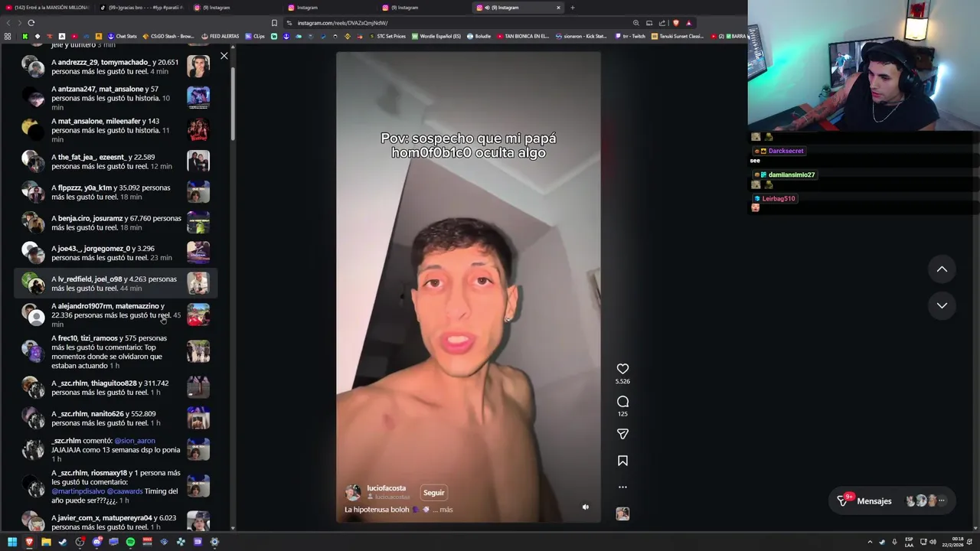This screenshot has height=551, width=980.
Task: Open notification from lv_redfield and joel_o98
Action: (115, 284)
